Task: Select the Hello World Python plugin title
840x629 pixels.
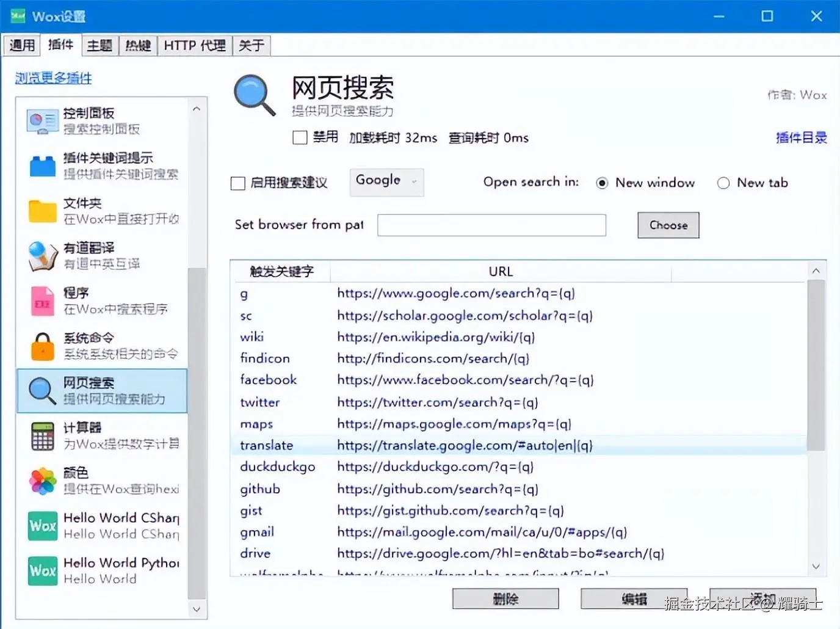Action: (x=121, y=563)
